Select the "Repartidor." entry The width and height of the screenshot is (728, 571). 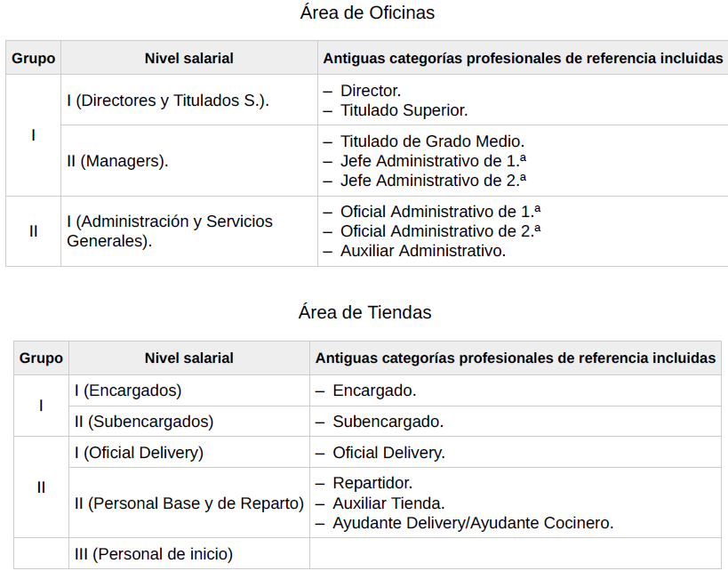[372, 484]
